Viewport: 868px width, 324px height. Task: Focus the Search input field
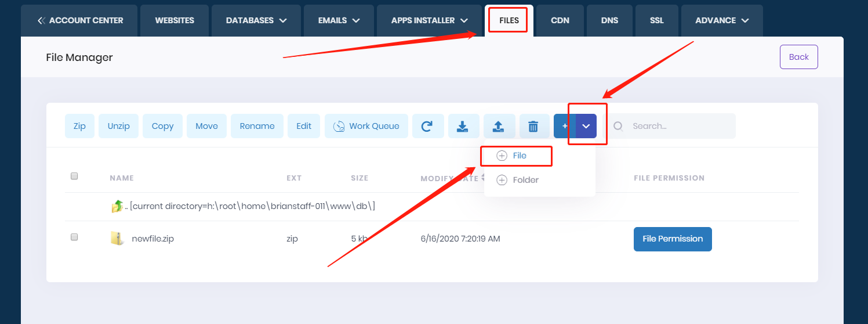tap(678, 126)
